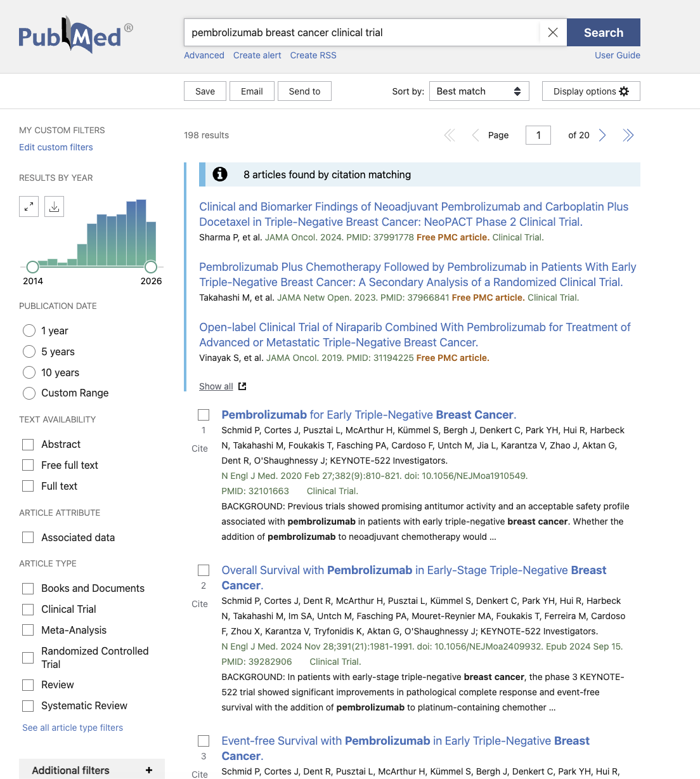Enable the Associated data filter
The height and width of the screenshot is (779, 700).
(x=28, y=537)
